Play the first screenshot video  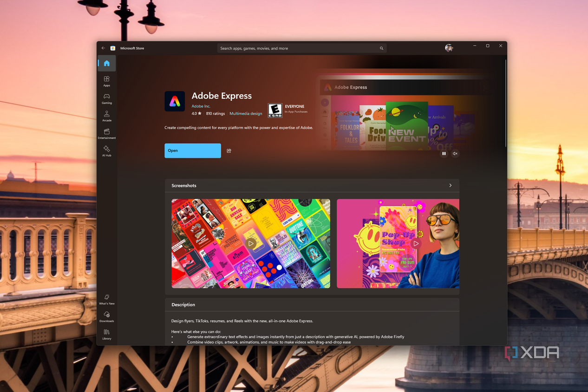pyautogui.click(x=251, y=243)
